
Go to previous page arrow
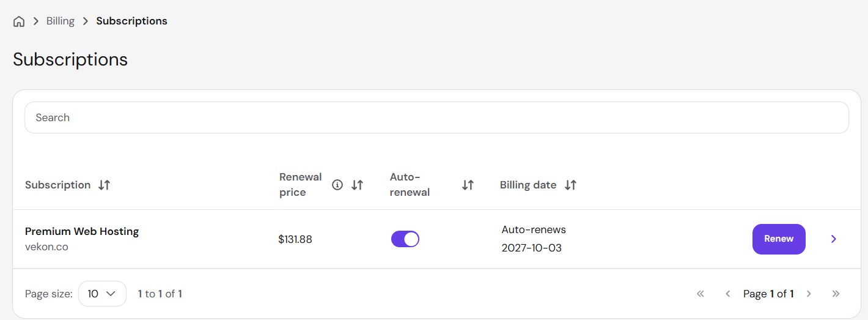pos(727,294)
